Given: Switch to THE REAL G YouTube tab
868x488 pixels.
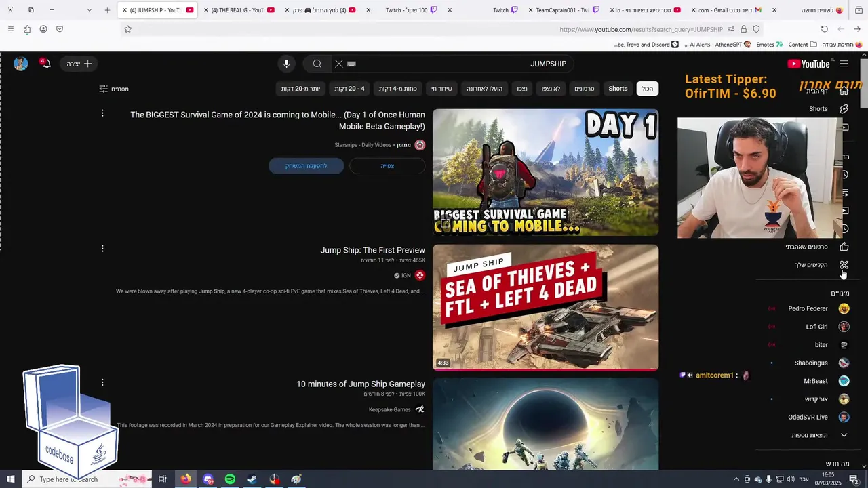Looking at the screenshot, I should coord(241,10).
